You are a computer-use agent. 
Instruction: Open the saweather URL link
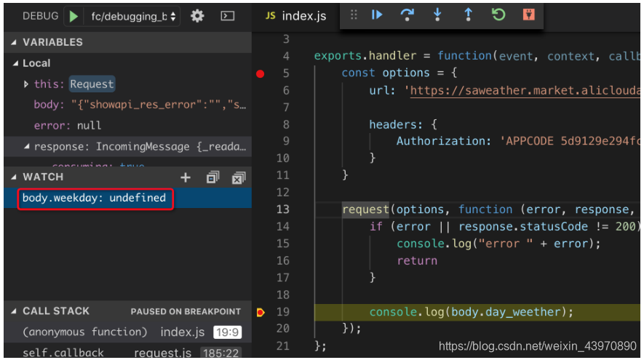[525, 90]
